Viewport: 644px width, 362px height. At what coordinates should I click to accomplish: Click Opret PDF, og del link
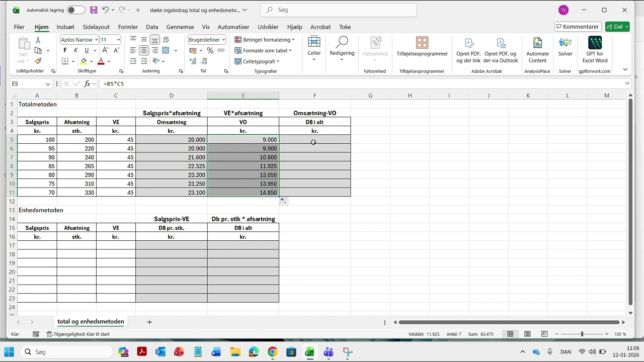click(468, 50)
